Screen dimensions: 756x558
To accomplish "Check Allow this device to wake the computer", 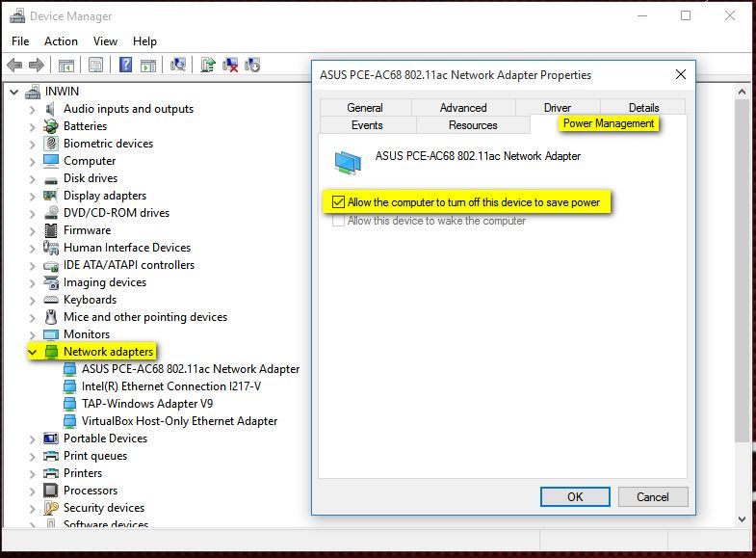I will coord(338,221).
